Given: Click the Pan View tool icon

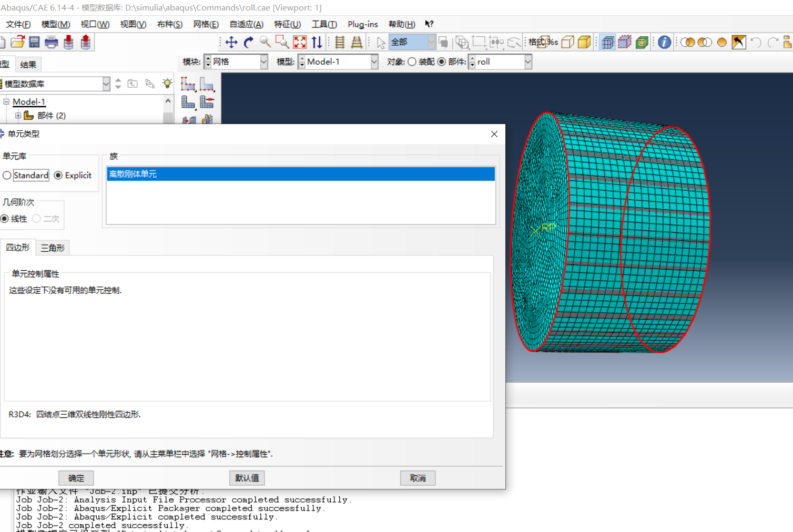Looking at the screenshot, I should pos(231,43).
